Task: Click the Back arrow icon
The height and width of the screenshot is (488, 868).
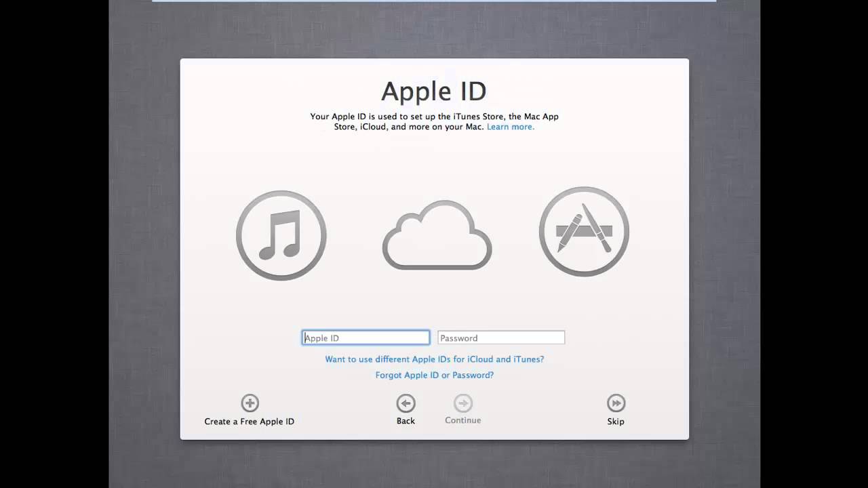Action: 406,403
